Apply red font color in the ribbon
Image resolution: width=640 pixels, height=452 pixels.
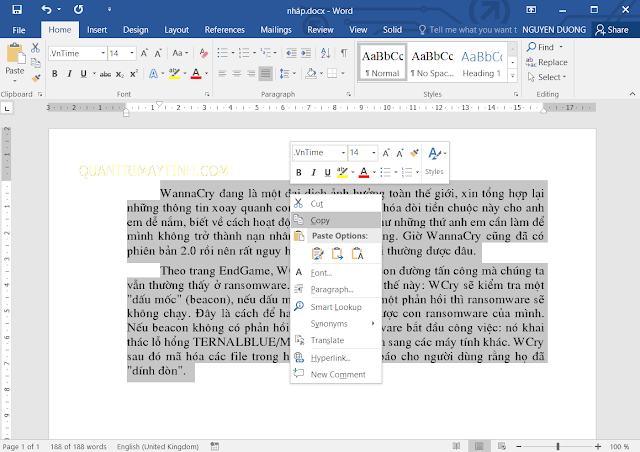[196, 74]
